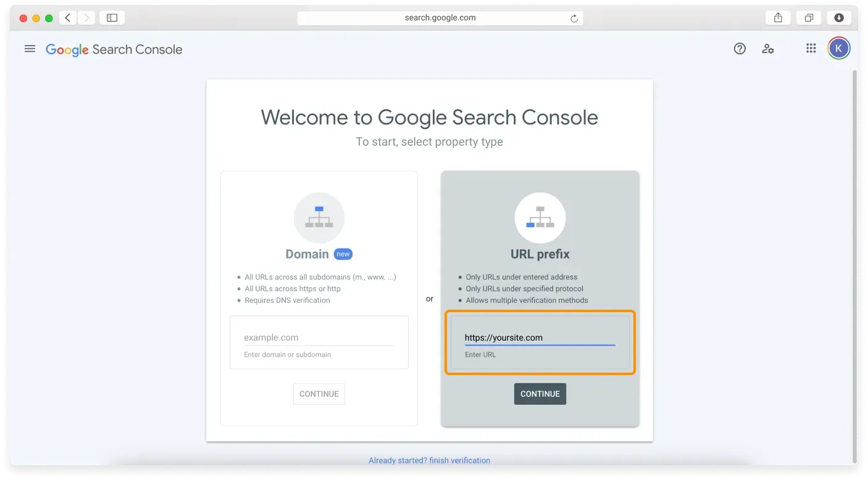Click CONTINUE under the Domain card

(x=319, y=394)
